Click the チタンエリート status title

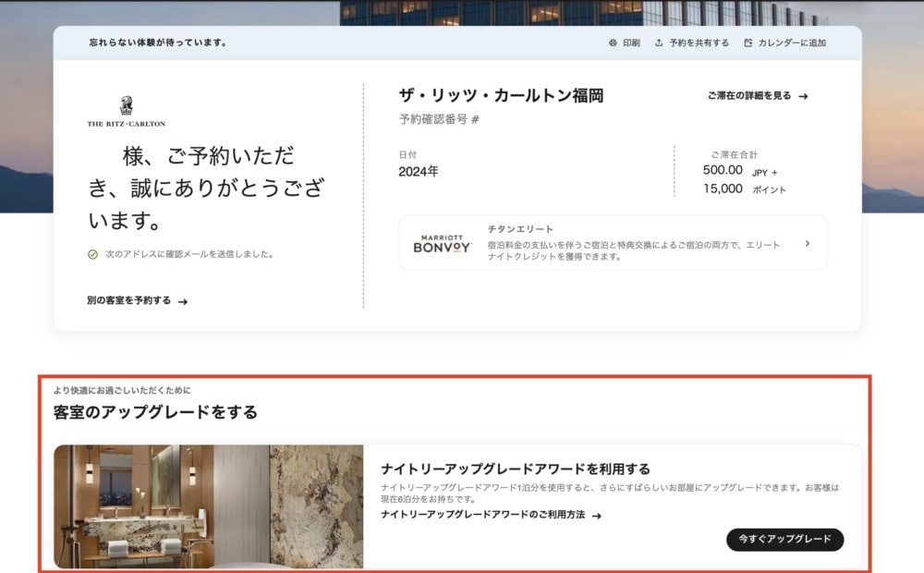(520, 228)
